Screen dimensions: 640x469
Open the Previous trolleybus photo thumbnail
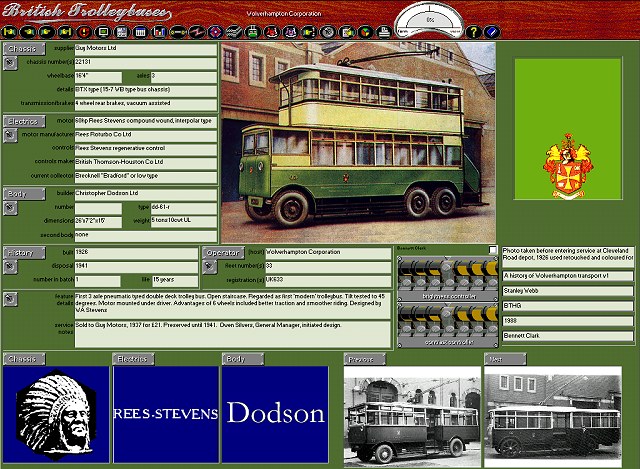click(x=412, y=416)
